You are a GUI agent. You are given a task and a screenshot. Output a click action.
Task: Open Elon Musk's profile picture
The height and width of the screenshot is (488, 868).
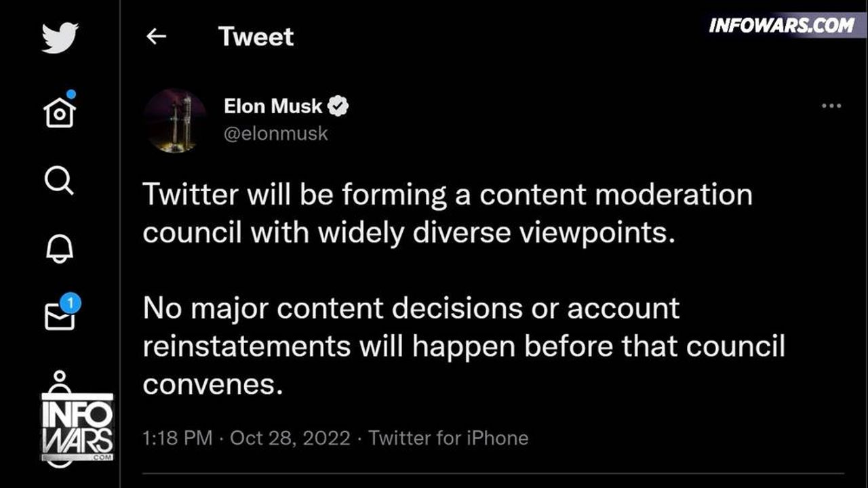coord(174,120)
